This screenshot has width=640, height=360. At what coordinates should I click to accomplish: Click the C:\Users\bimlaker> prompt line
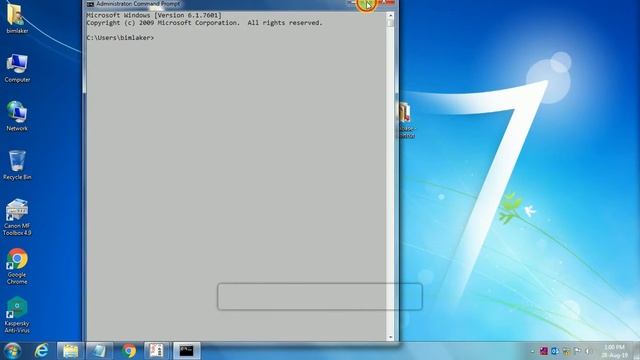[120, 38]
